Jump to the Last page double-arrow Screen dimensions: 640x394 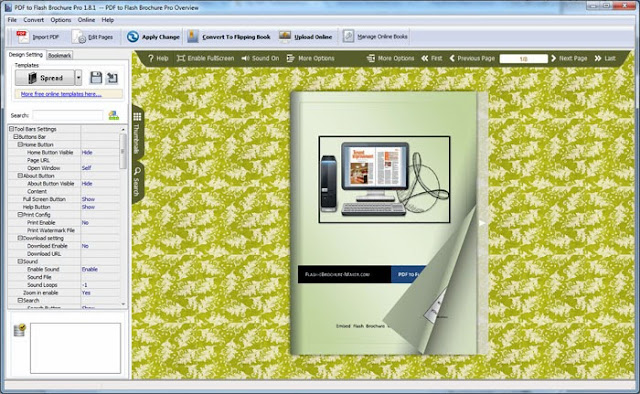[598, 58]
